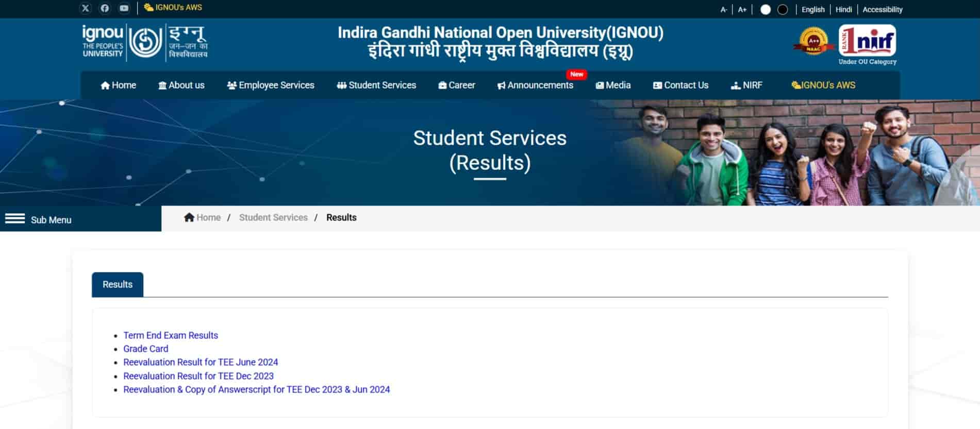
Task: Click the New badge above Announcements
Action: [577, 74]
